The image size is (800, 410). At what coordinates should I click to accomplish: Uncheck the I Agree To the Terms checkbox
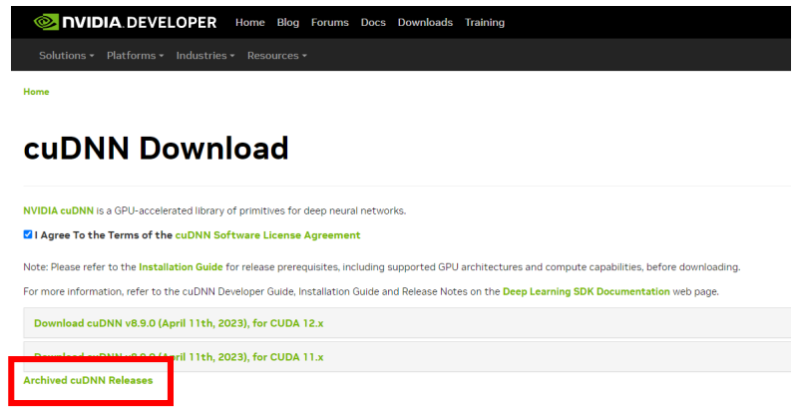[28, 235]
